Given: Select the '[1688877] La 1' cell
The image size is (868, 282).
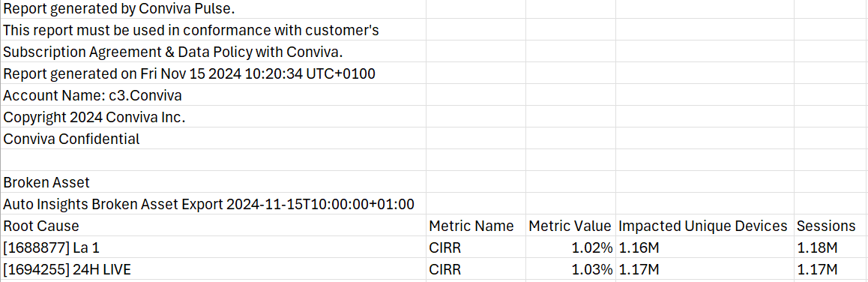Looking at the screenshot, I should tap(213, 247).
